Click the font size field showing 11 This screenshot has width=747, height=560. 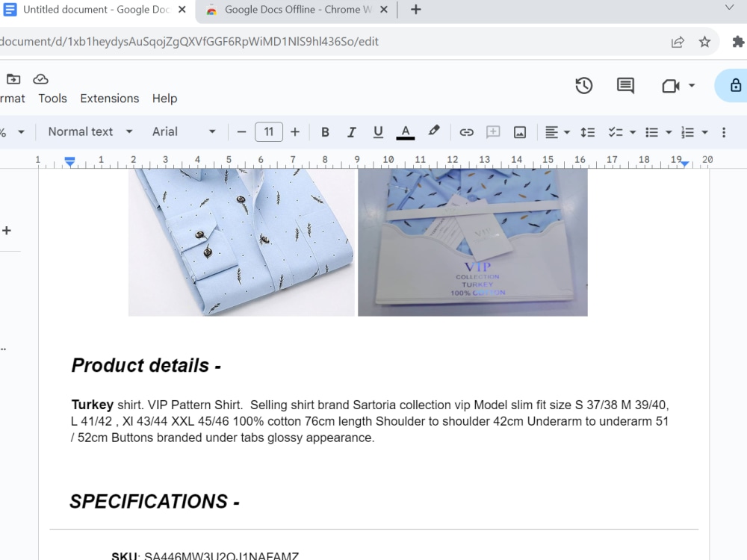click(269, 132)
